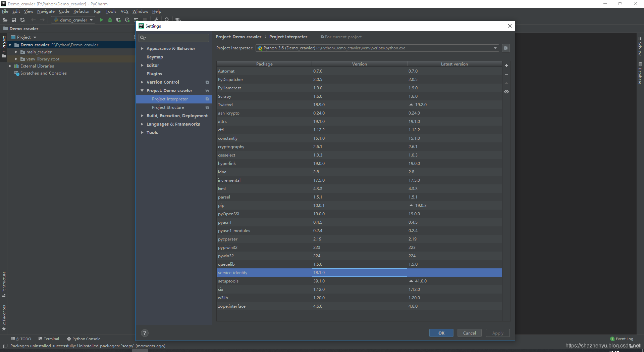Confirm settings with the OK button
Screen dimensions: 644x352
pyautogui.click(x=441, y=333)
